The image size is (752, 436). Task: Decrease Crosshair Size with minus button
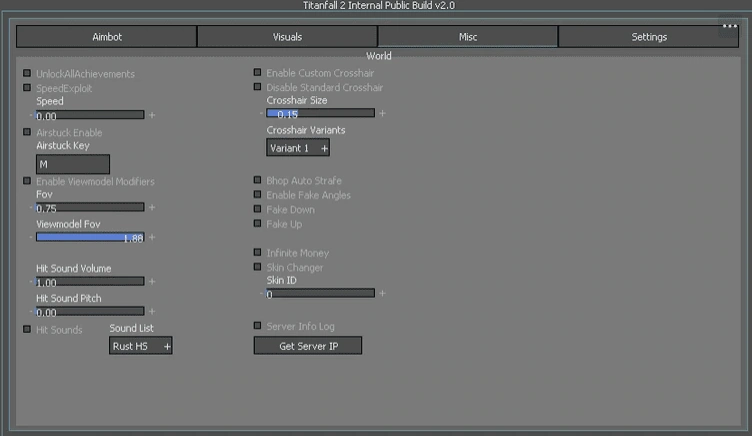click(261, 113)
